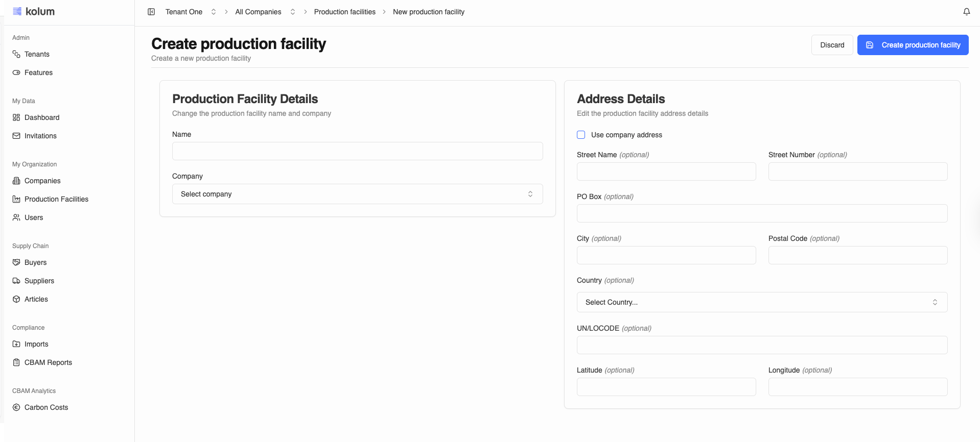Click the Dashboard grid icon
The image size is (980, 442).
pyautogui.click(x=16, y=117)
